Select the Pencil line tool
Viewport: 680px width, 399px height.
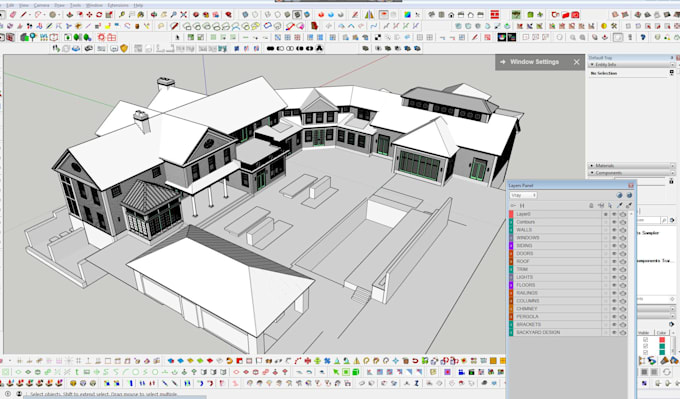click(23, 15)
